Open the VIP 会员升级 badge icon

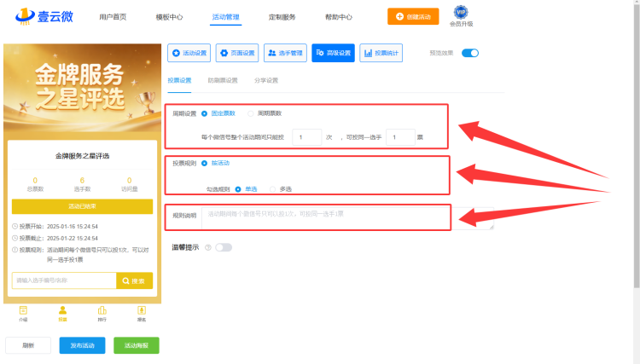(x=461, y=12)
